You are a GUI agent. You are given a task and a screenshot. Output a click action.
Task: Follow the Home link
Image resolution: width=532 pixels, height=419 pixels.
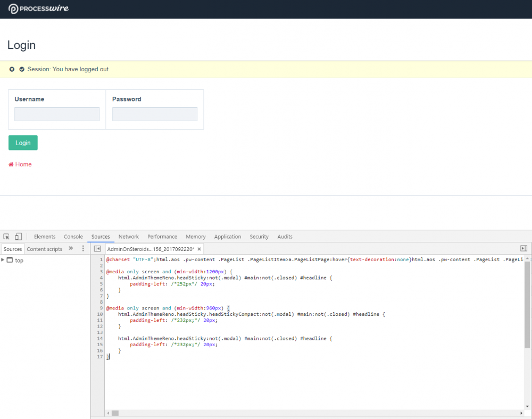pos(23,164)
